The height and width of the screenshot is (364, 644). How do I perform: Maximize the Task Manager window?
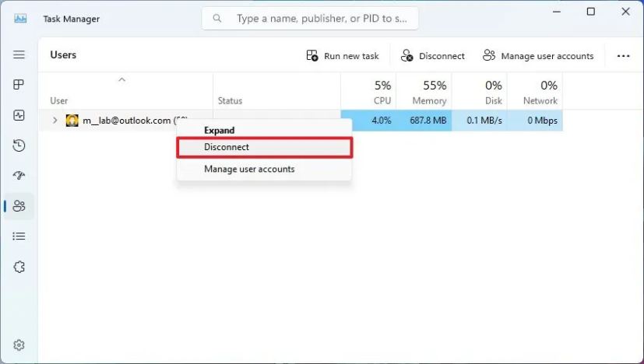[x=590, y=12]
